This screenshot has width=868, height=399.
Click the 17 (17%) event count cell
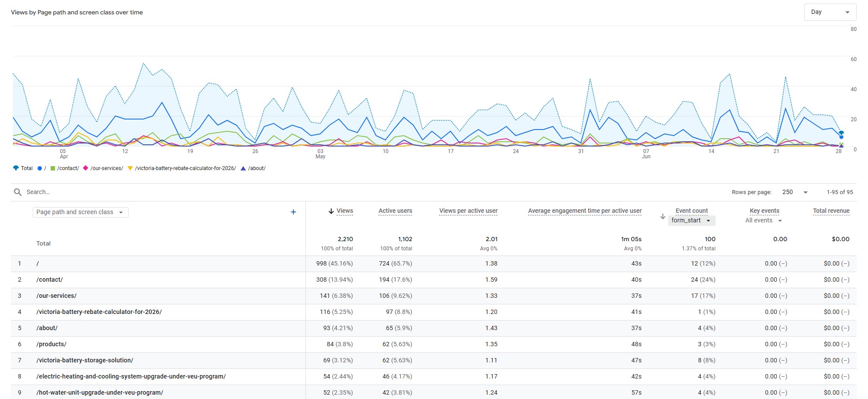(x=703, y=296)
